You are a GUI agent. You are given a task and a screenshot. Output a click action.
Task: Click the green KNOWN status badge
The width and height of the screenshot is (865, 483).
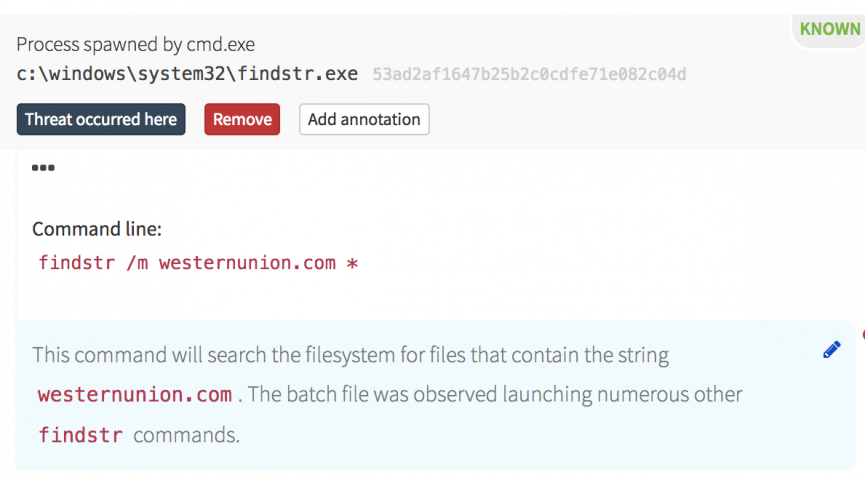click(829, 29)
